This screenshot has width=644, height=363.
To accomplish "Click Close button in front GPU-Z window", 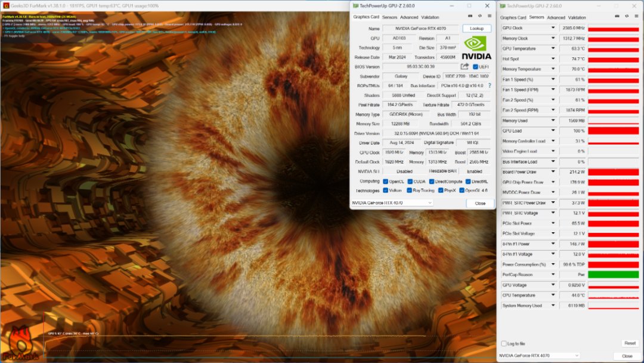I will pos(479,203).
